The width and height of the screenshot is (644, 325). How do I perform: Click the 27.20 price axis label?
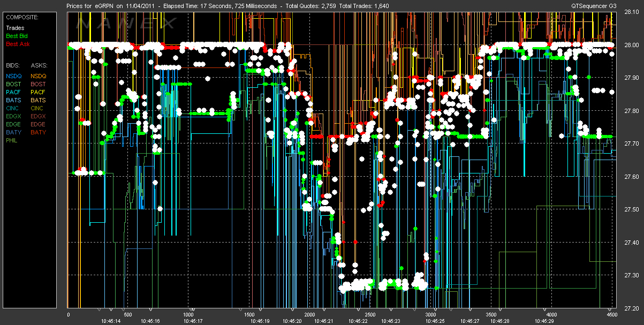pyautogui.click(x=632, y=308)
